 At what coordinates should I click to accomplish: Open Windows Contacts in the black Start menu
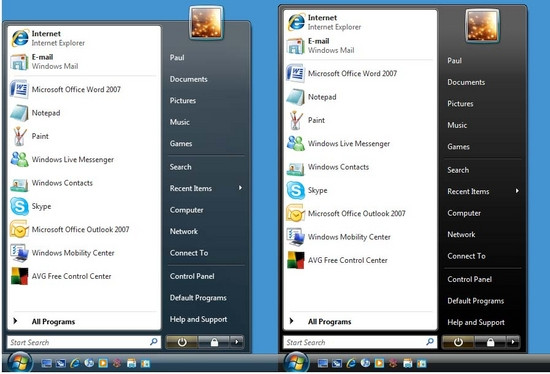click(360, 167)
